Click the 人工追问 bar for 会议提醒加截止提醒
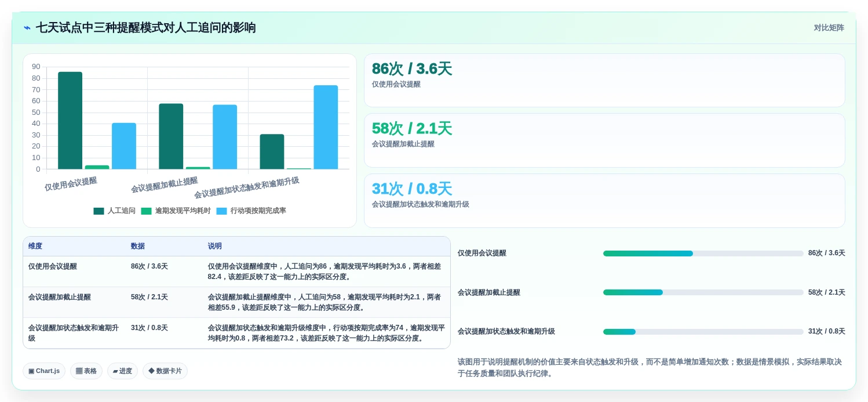The image size is (868, 402). pyautogui.click(x=171, y=136)
